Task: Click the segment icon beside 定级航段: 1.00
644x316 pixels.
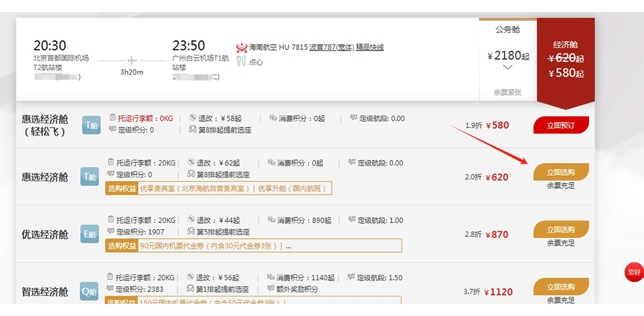Action: point(352,220)
